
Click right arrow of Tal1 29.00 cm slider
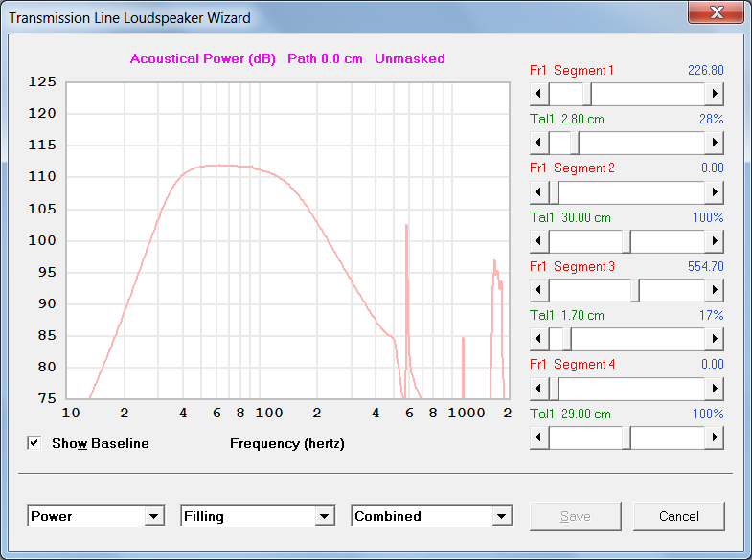coord(714,437)
